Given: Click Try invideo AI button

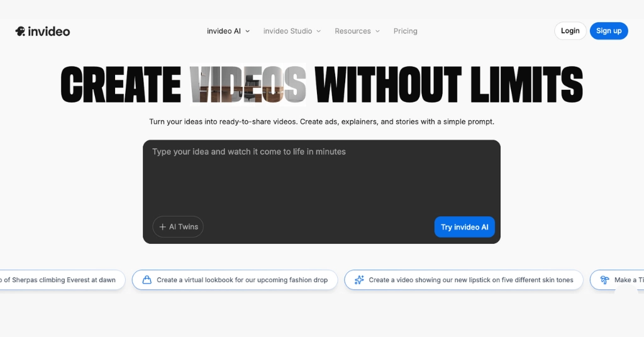Looking at the screenshot, I should (x=465, y=227).
